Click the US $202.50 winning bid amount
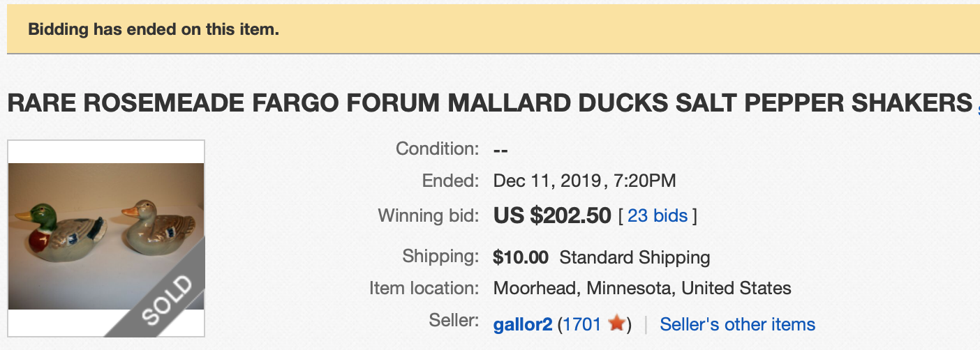 [x=552, y=216]
